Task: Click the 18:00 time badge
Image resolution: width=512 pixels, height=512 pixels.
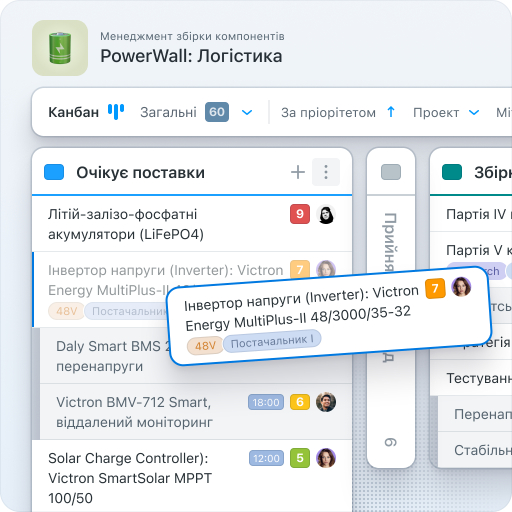Action: tap(266, 402)
